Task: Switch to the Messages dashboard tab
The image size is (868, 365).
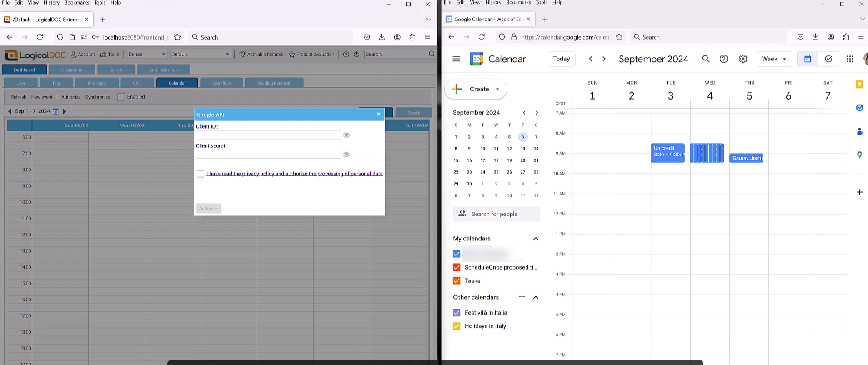Action: 97,83
